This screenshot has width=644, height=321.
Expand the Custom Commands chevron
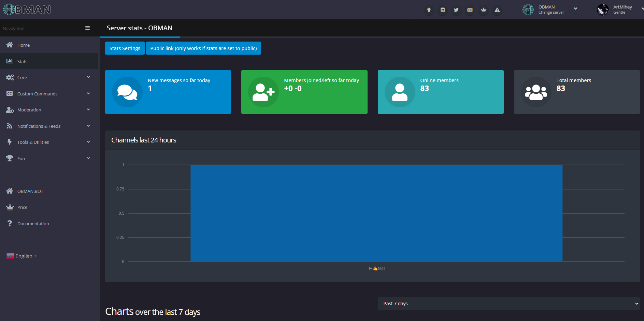88,93
